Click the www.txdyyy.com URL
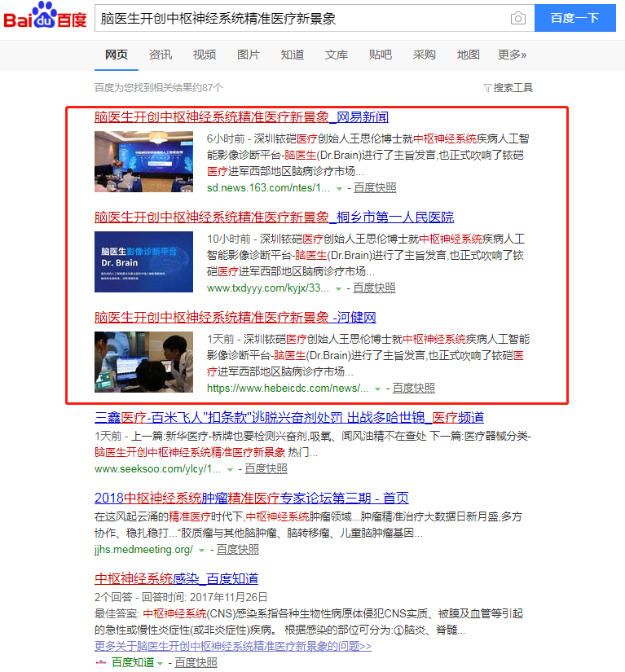Screen dimensions: 625x672 (268, 288)
